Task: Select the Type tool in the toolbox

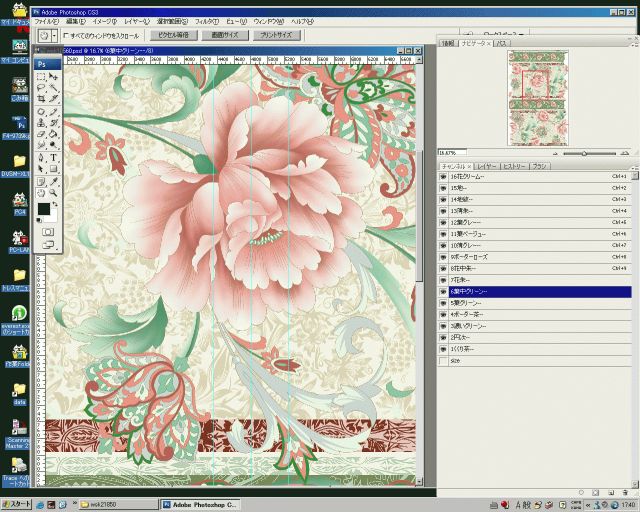Action: [x=53, y=157]
